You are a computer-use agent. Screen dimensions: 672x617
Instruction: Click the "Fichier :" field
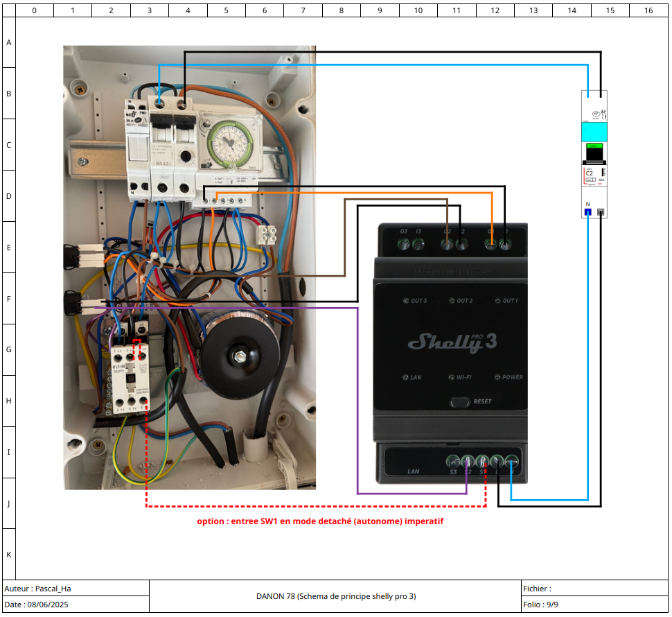[594, 589]
